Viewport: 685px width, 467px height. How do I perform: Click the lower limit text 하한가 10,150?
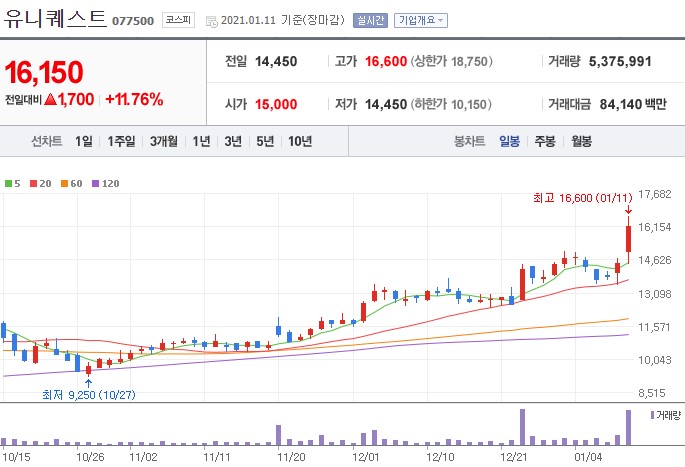pos(451,104)
